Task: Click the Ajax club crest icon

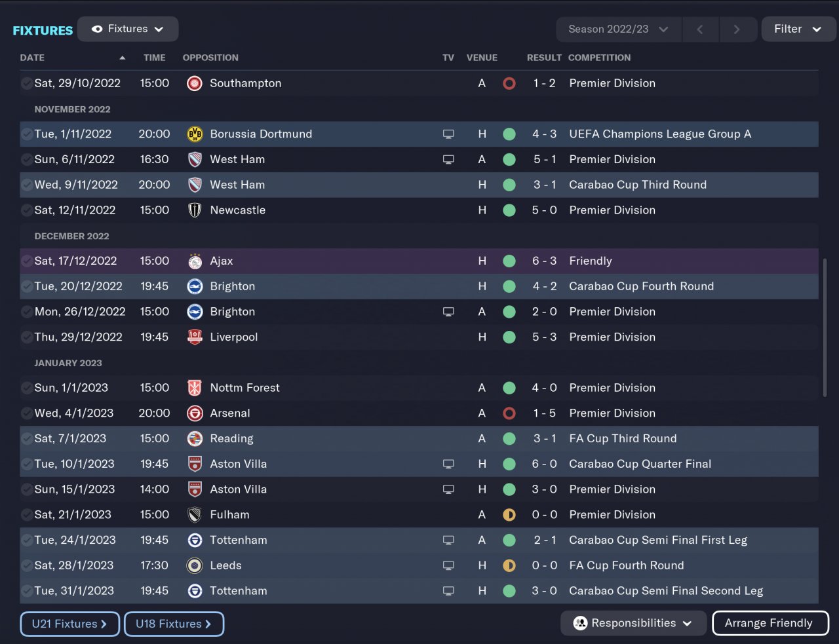Action: [195, 261]
